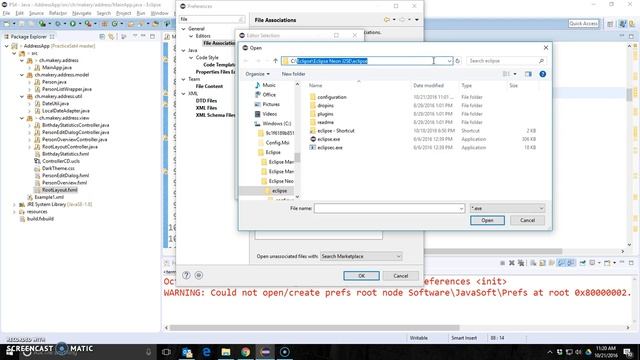640x360 pixels.
Task: Open the Source menu in Eclipse
Action: [36, 13]
